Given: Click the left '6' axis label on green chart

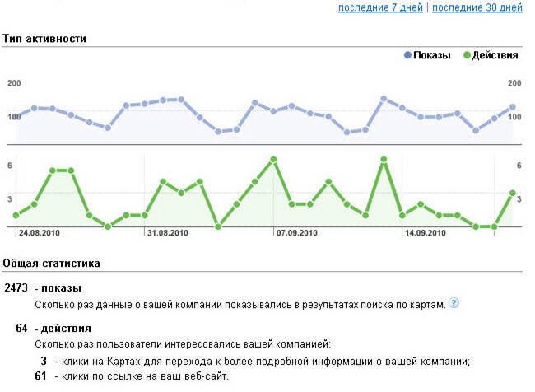Looking at the screenshot, I should click(x=10, y=166).
